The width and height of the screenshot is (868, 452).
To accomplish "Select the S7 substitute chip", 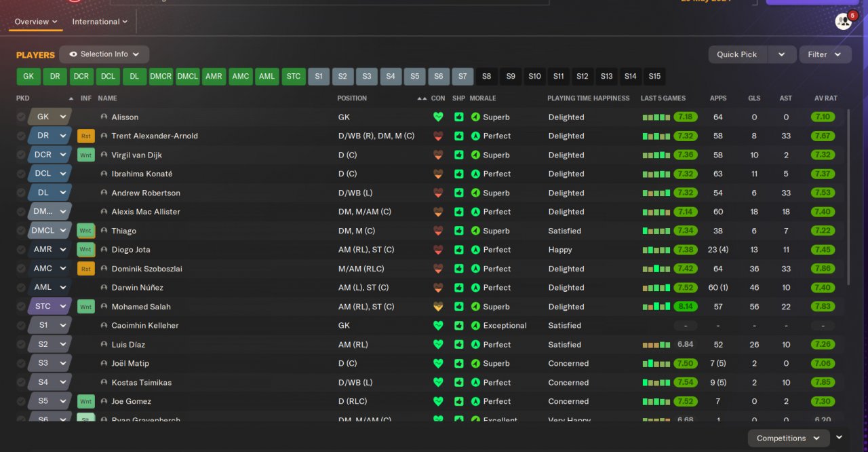I will 462,77.
